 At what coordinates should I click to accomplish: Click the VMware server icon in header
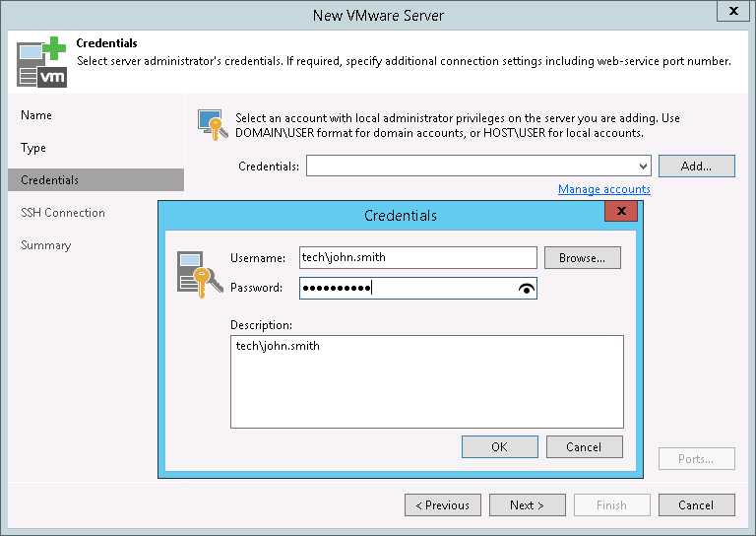[x=41, y=62]
